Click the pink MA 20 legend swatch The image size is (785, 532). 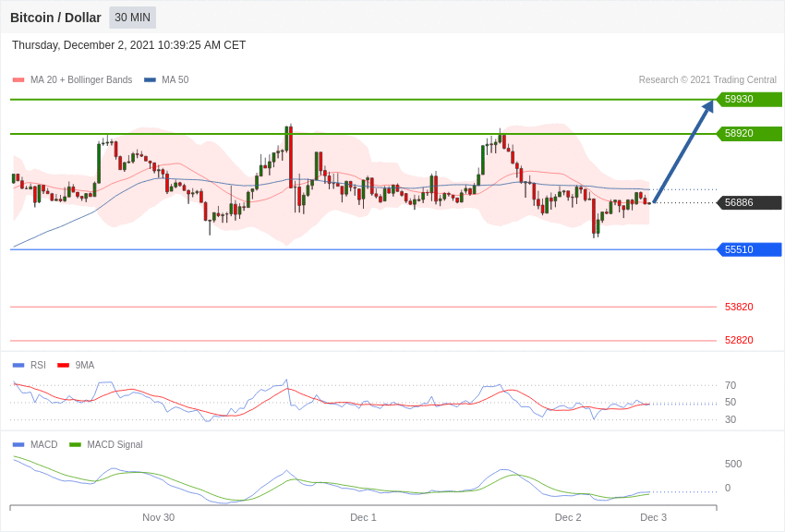pos(18,80)
